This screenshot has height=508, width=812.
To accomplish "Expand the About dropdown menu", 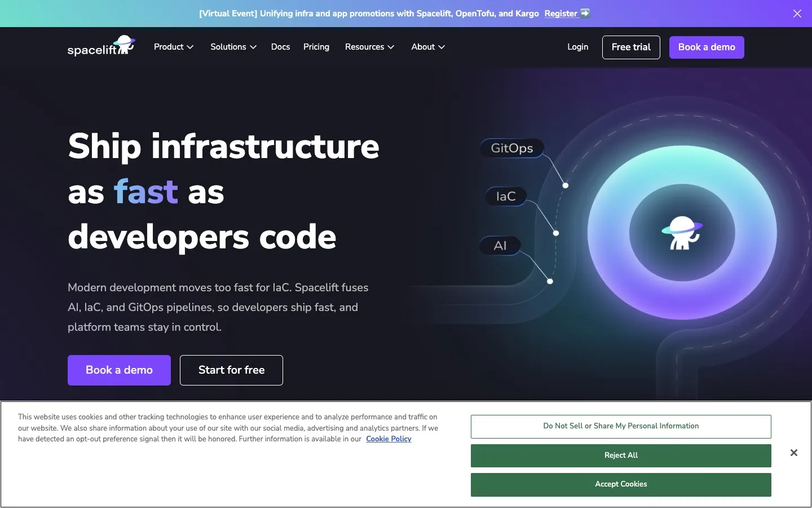I will tap(428, 47).
